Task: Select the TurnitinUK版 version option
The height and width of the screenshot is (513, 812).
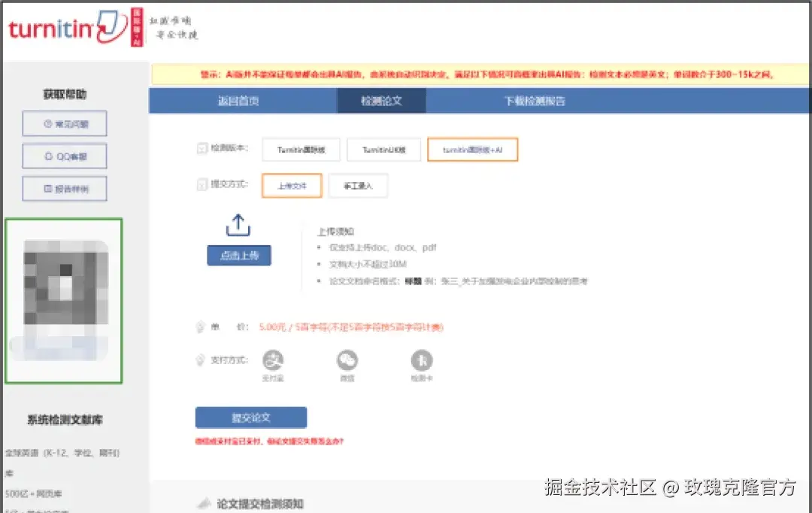Action: pyautogui.click(x=383, y=150)
